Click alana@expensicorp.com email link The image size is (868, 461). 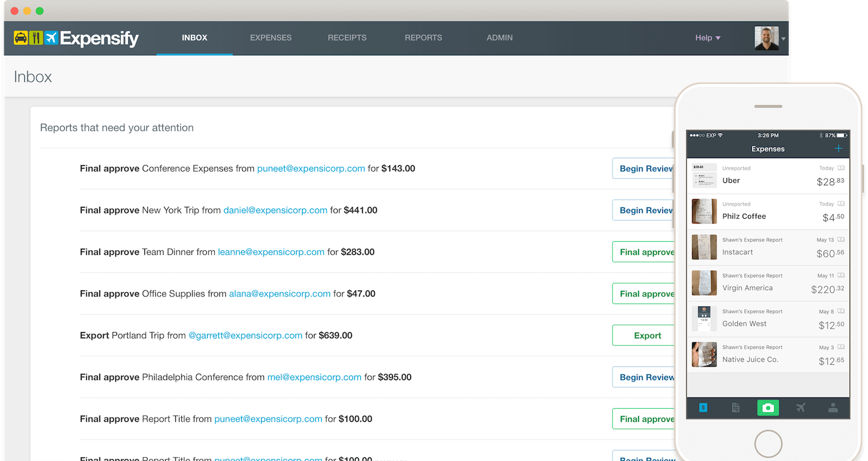279,293
